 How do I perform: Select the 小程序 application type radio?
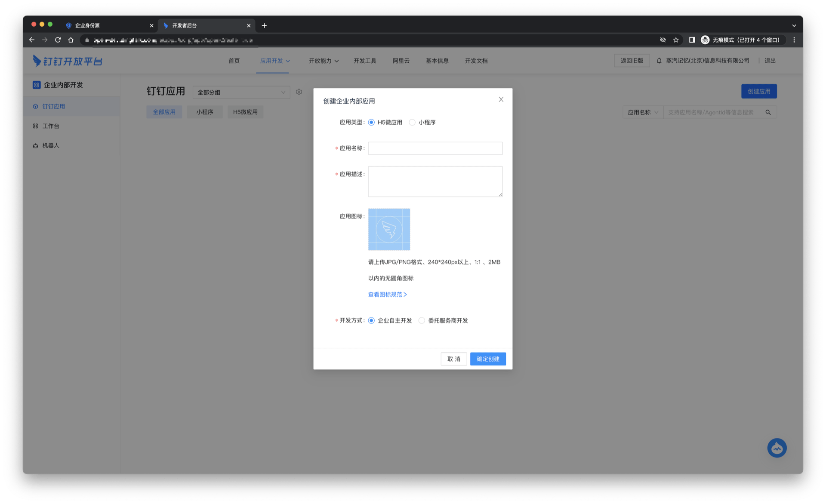point(412,123)
